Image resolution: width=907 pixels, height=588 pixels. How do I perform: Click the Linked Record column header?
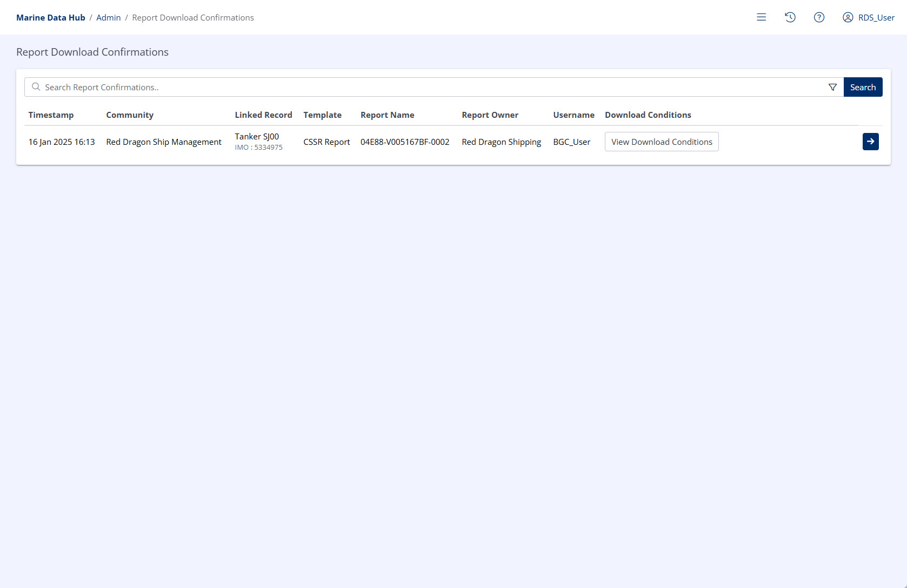(263, 115)
